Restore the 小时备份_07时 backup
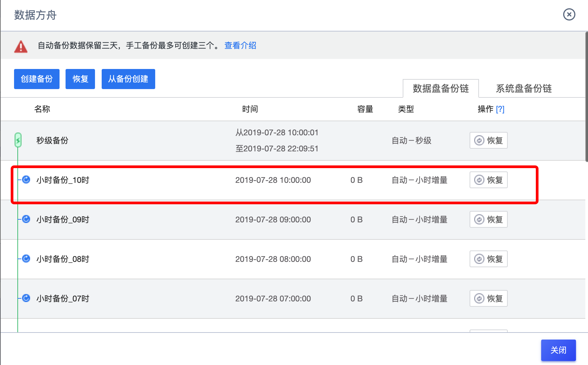The width and height of the screenshot is (588, 365). [x=489, y=298]
